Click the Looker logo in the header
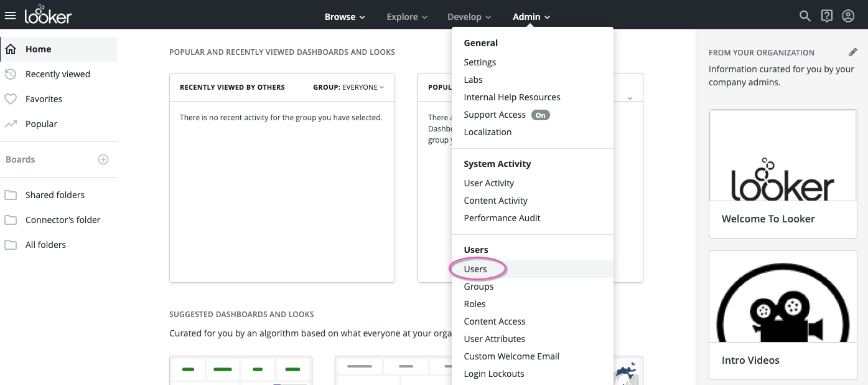The height and width of the screenshot is (385, 868). coord(48,15)
